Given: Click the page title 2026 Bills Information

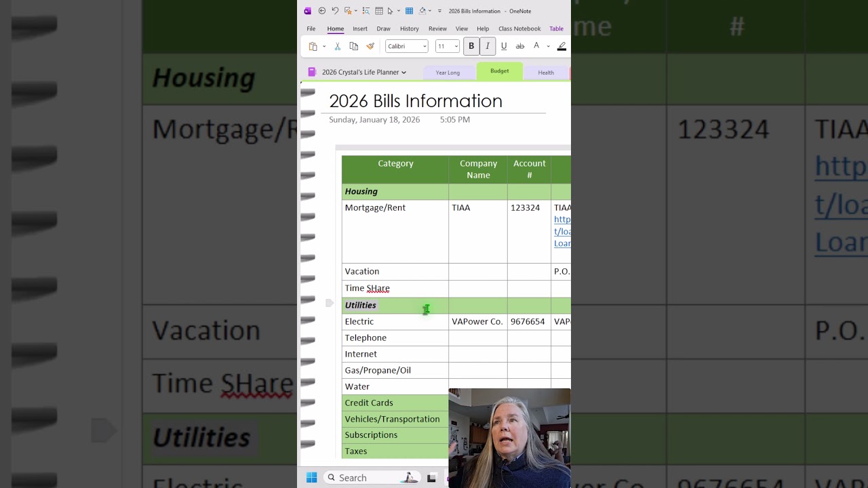Looking at the screenshot, I should point(416,101).
